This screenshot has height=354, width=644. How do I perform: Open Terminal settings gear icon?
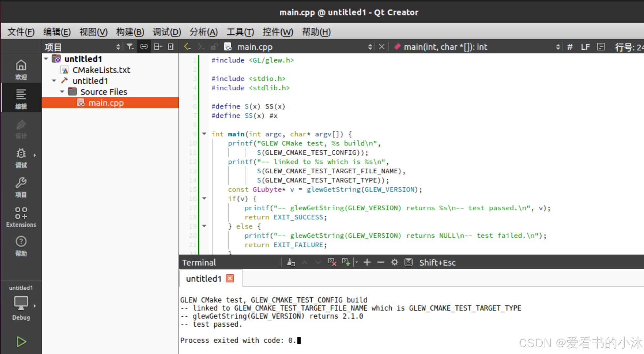pyautogui.click(x=395, y=262)
